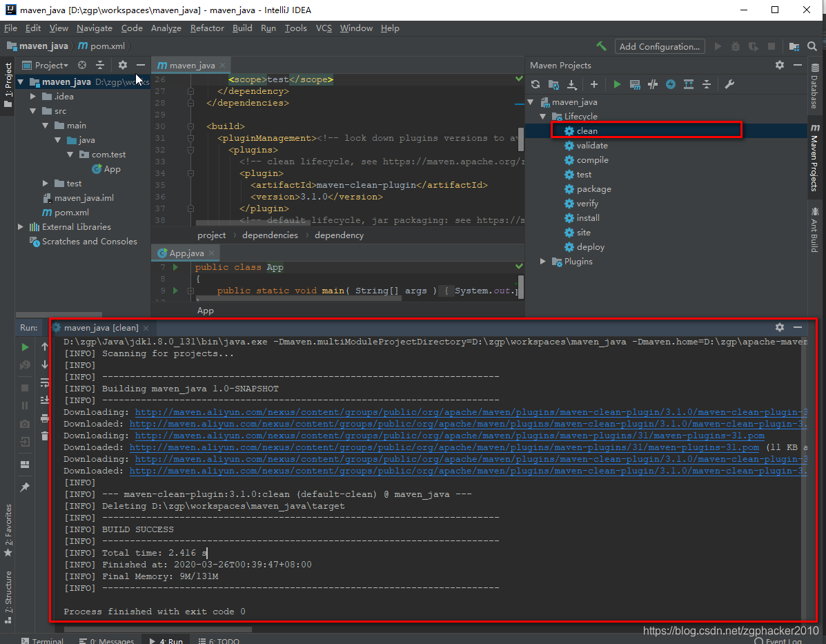Expand the test folder in Project tree
Screen dimensions: 826x644
click(46, 184)
